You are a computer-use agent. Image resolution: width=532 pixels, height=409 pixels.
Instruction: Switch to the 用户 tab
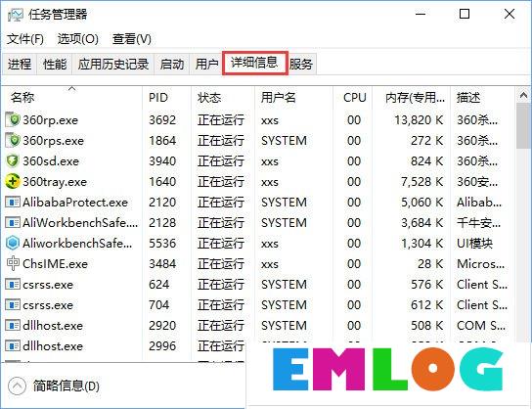(x=206, y=64)
